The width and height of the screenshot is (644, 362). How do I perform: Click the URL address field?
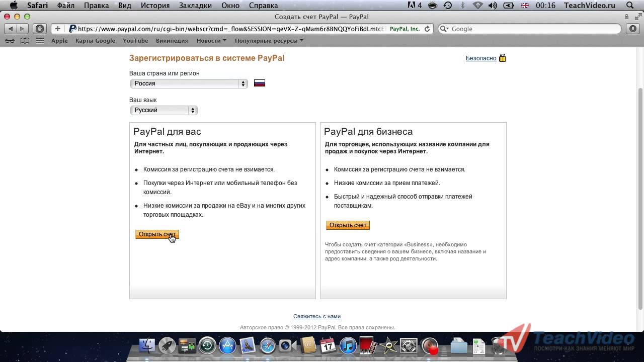coord(231,29)
